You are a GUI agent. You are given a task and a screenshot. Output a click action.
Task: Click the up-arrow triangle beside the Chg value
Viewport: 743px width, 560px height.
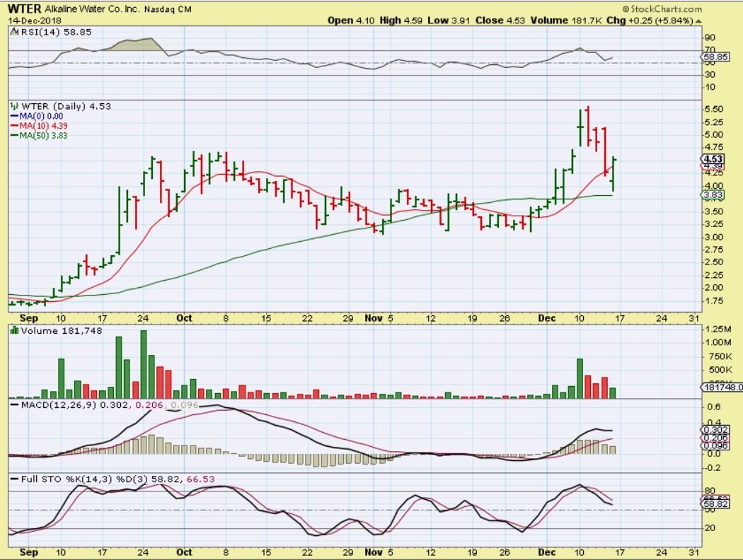click(x=698, y=21)
